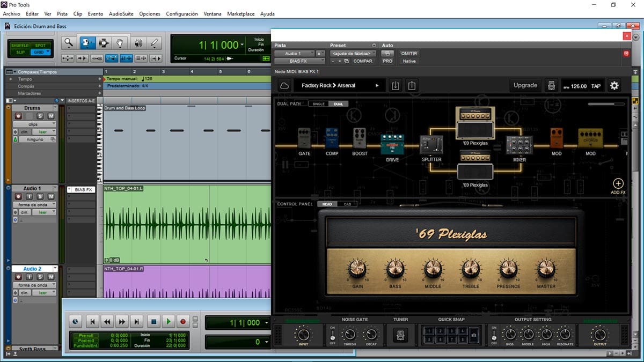The image size is (644, 362).
Task: Click the OMITIR bypass button
Action: [x=409, y=54]
